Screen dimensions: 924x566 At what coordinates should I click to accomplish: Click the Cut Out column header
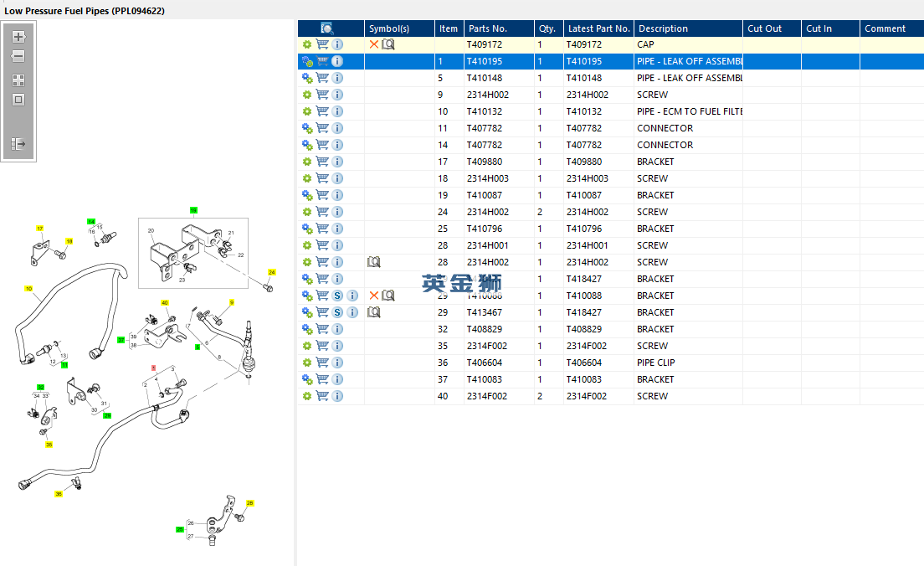[772, 28]
